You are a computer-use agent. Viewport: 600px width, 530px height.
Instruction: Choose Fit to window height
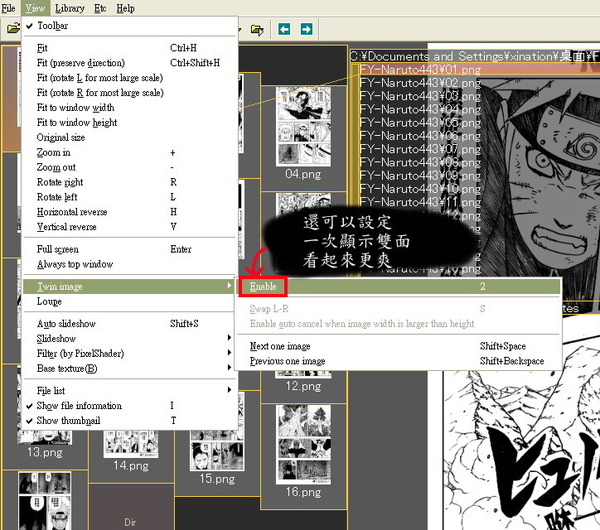(x=129, y=123)
